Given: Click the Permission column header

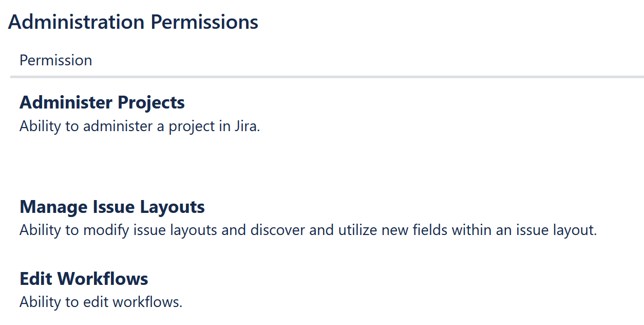Looking at the screenshot, I should click(55, 60).
